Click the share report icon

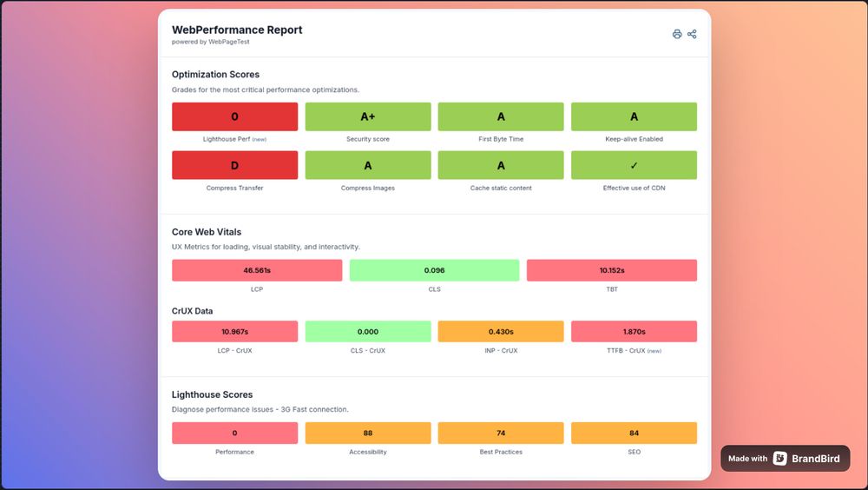pos(692,35)
